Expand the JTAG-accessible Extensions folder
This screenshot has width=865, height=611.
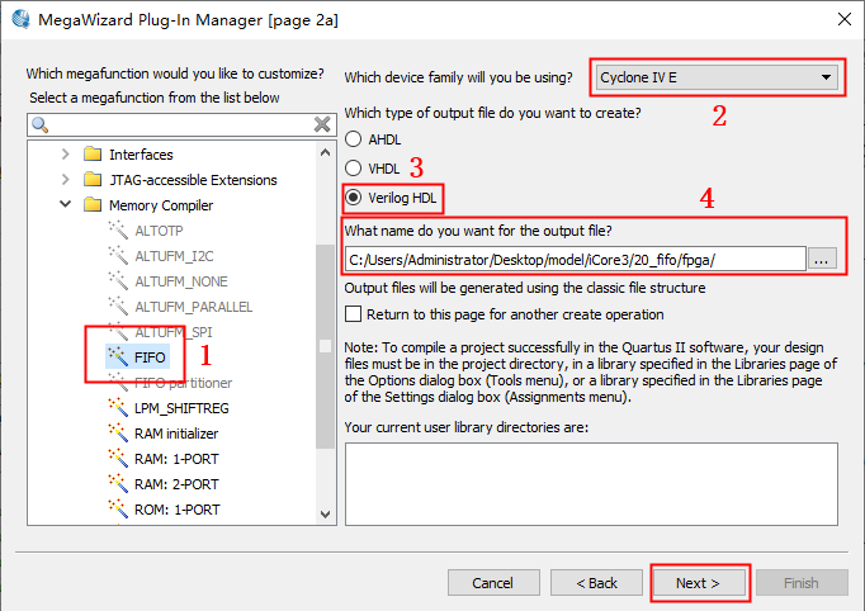66,180
